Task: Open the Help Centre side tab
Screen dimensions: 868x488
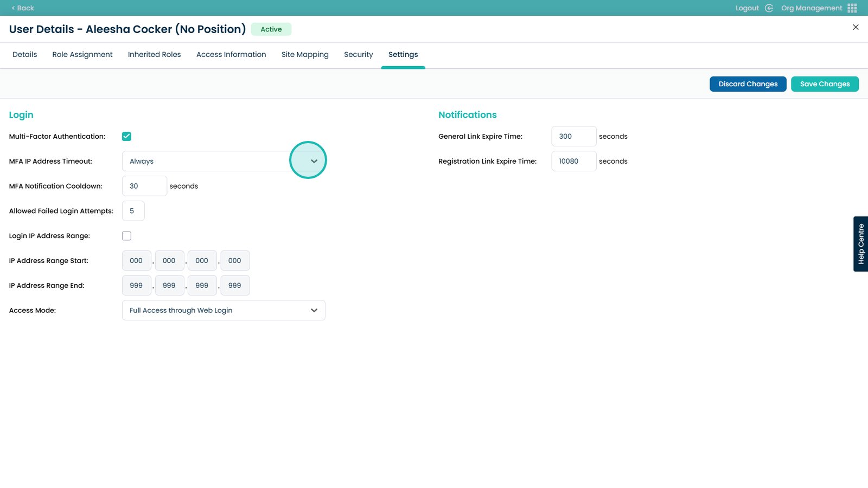Action: 860,244
